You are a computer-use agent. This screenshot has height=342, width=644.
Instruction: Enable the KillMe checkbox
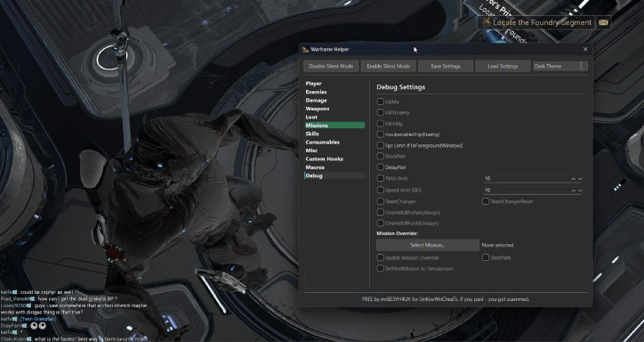[x=381, y=102]
